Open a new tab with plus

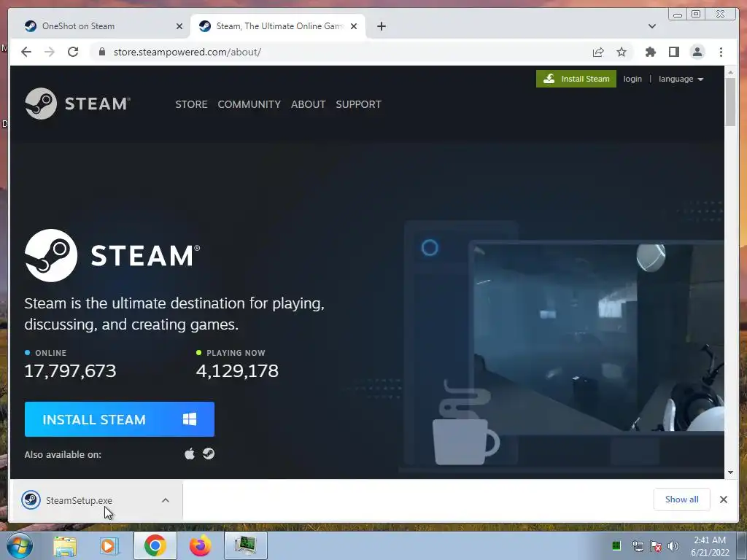[381, 26]
